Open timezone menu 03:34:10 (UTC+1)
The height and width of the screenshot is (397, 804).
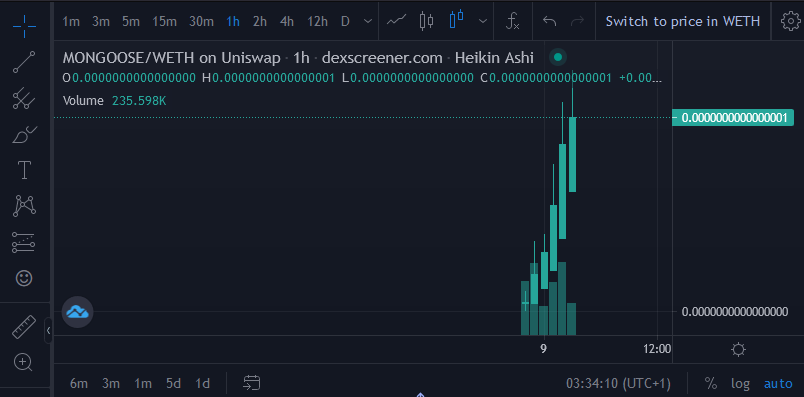click(618, 383)
